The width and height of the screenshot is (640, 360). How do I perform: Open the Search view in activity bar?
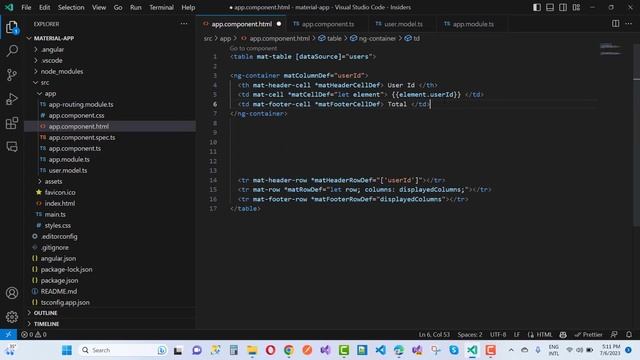coord(12,51)
